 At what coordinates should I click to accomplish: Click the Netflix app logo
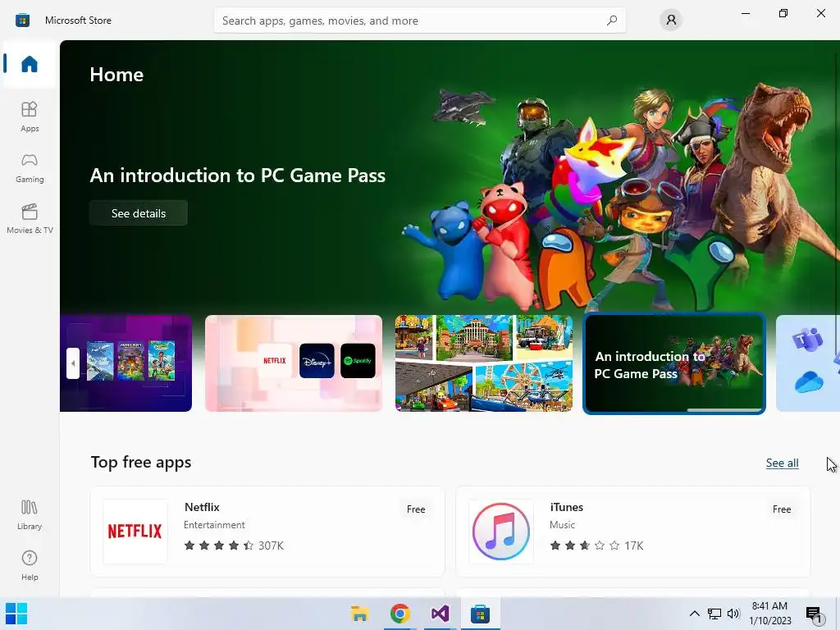(x=135, y=532)
